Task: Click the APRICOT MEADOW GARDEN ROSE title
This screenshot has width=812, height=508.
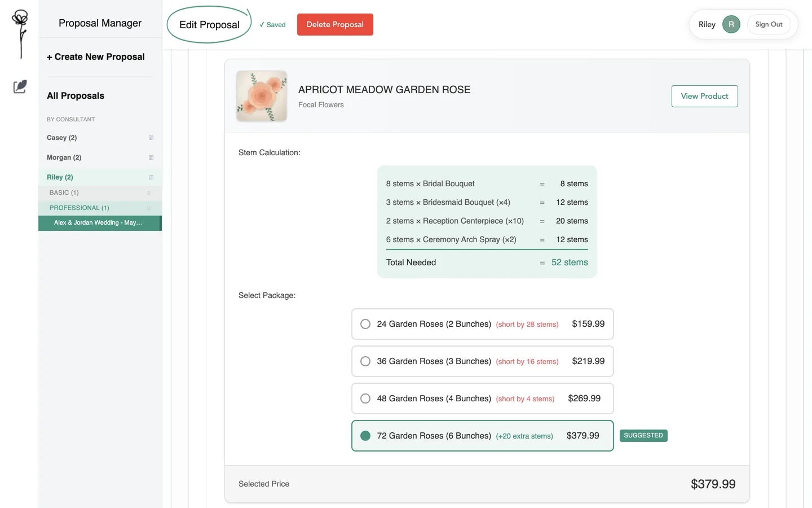Action: click(x=385, y=90)
